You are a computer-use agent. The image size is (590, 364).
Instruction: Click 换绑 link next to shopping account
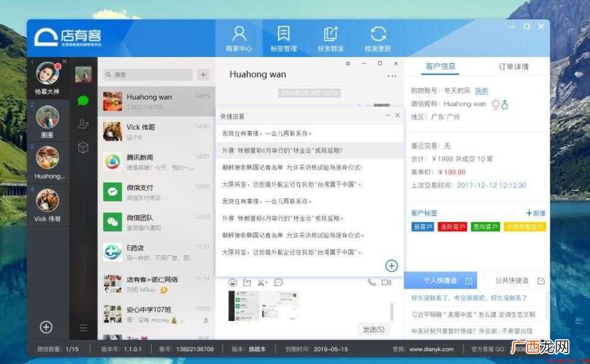pos(481,90)
